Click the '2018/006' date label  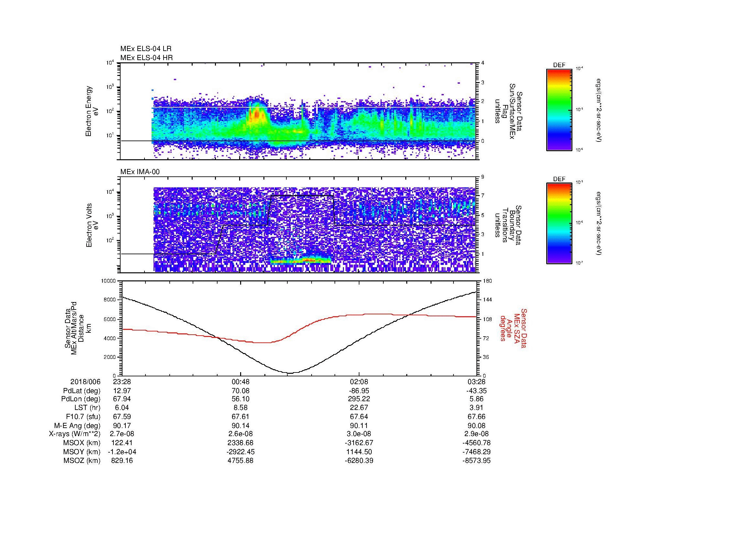[86, 382]
